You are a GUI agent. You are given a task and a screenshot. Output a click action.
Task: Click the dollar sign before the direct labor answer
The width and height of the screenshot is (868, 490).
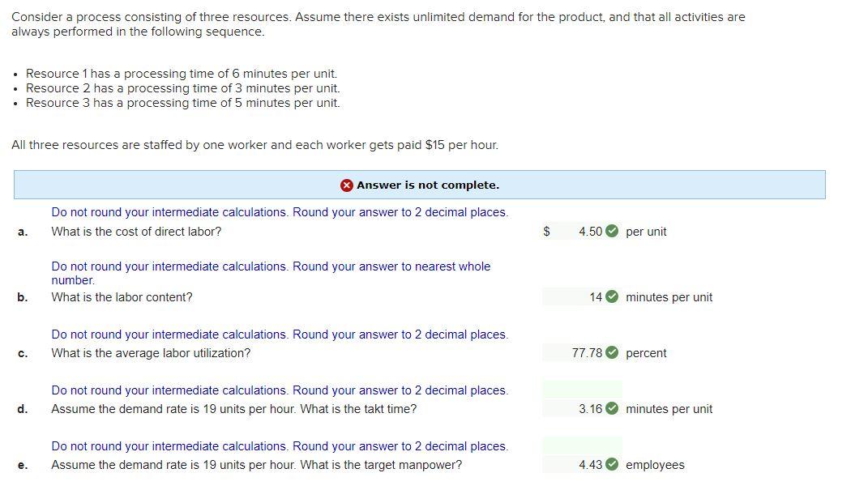(x=546, y=232)
